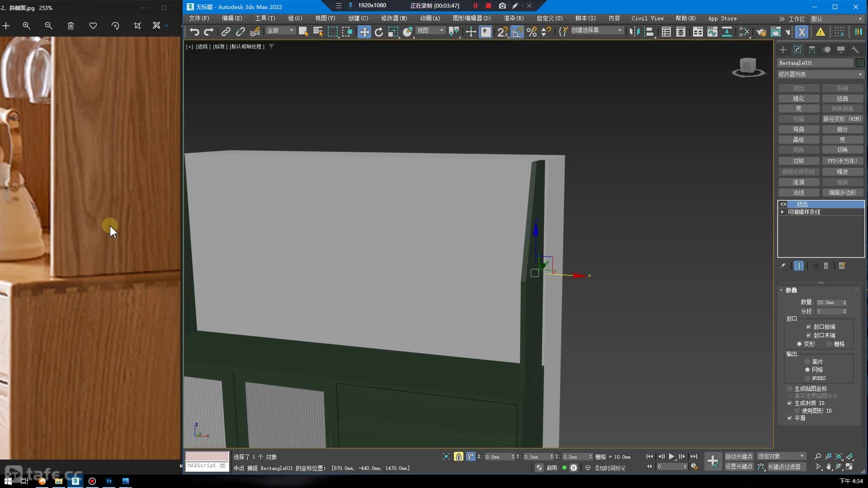Click the object color swatch beside Rectangle031
Viewport: 868px width, 488px height.
click(x=860, y=63)
